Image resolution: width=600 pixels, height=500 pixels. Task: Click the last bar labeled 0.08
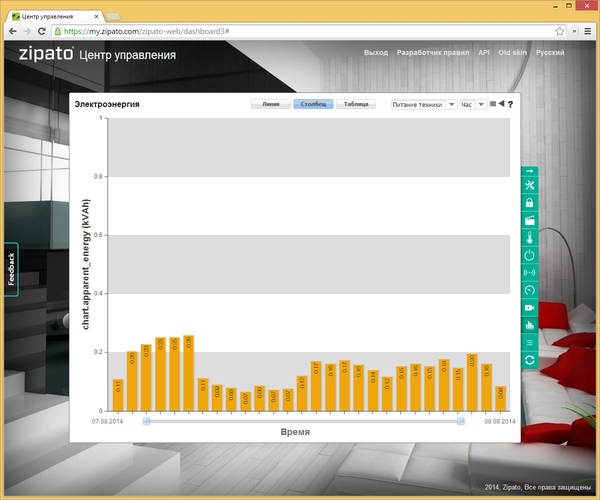(x=501, y=399)
